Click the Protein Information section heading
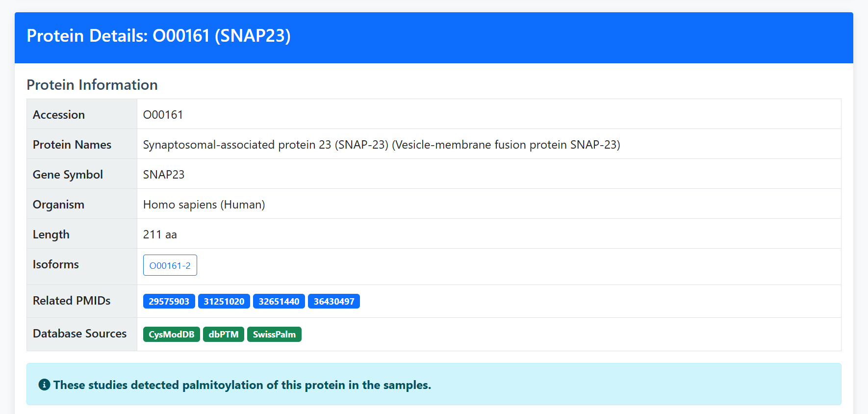Image resolution: width=868 pixels, height=414 pixels. point(92,85)
